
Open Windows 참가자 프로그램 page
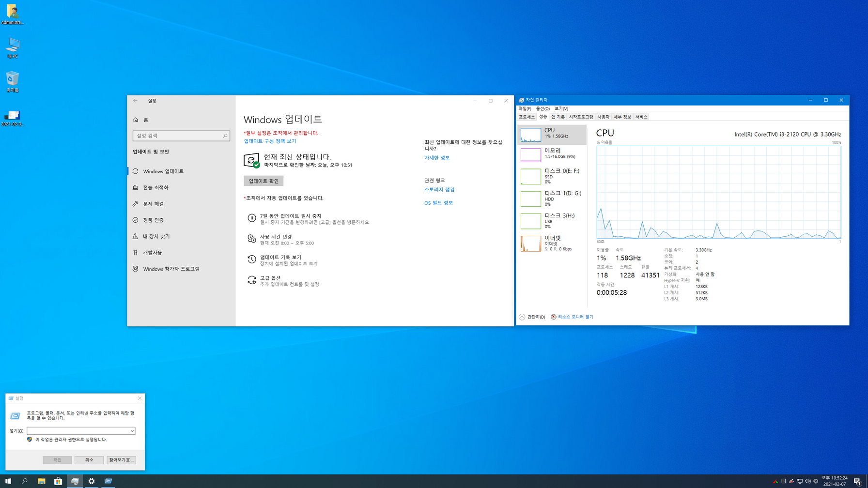181,269
